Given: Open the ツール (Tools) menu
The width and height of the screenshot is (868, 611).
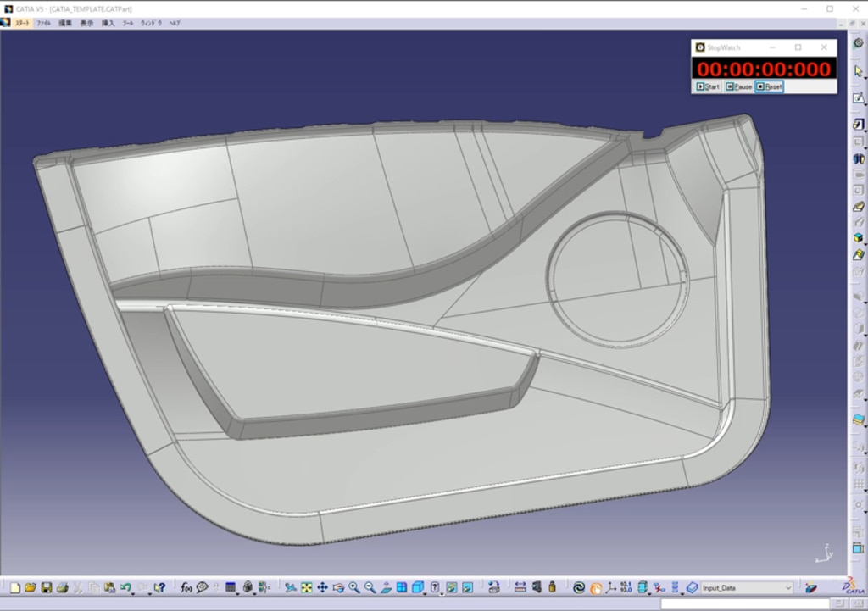Looking at the screenshot, I should [x=128, y=23].
